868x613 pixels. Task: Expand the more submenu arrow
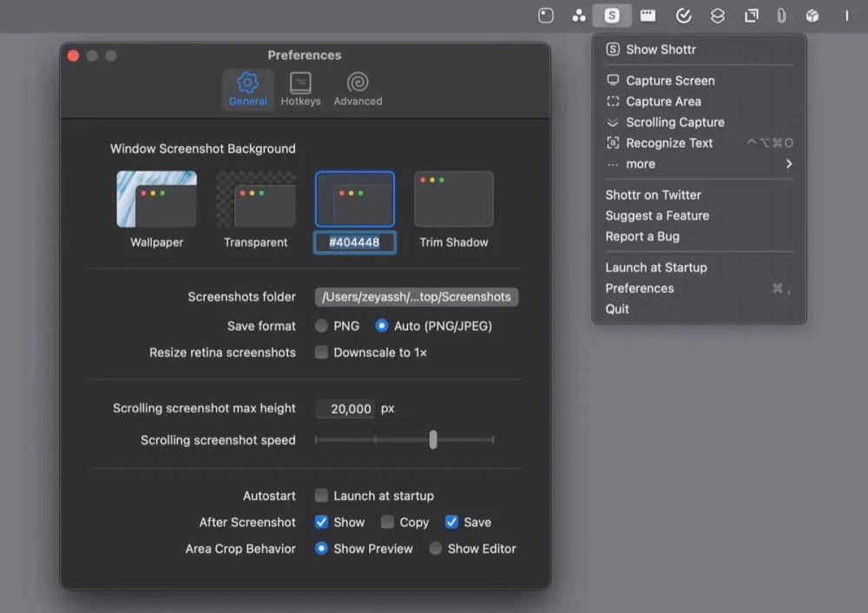click(789, 164)
